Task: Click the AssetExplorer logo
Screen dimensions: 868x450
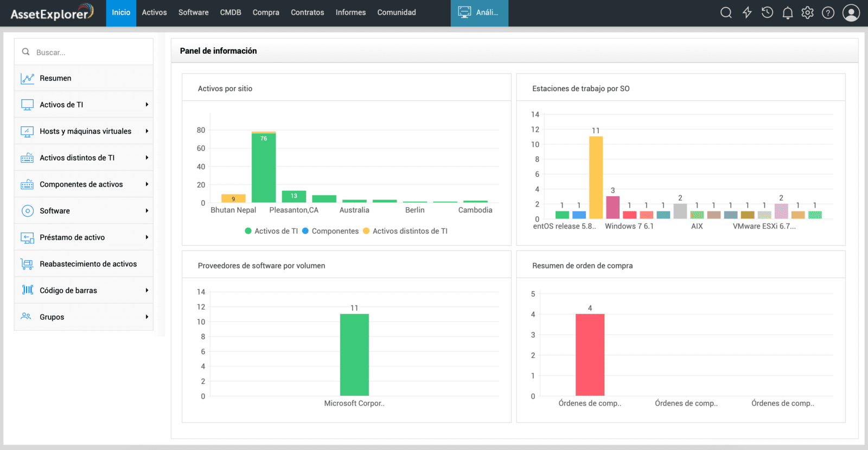Action: pos(52,13)
